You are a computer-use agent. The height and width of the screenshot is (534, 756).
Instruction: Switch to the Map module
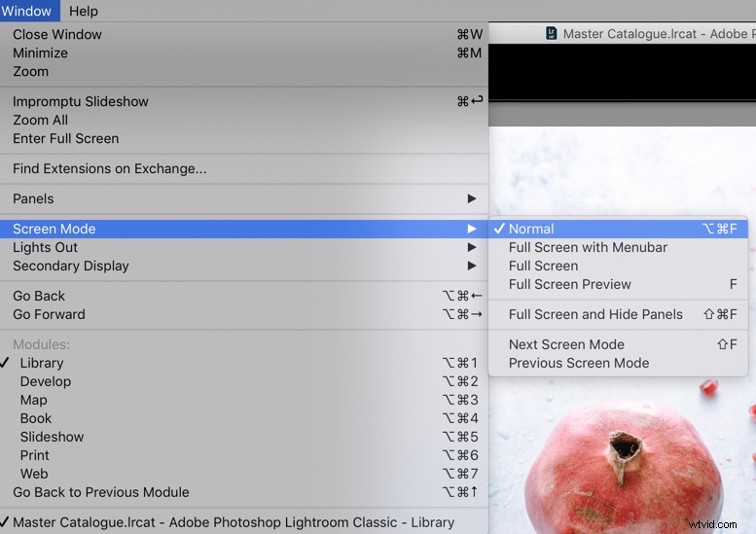tap(244, 400)
